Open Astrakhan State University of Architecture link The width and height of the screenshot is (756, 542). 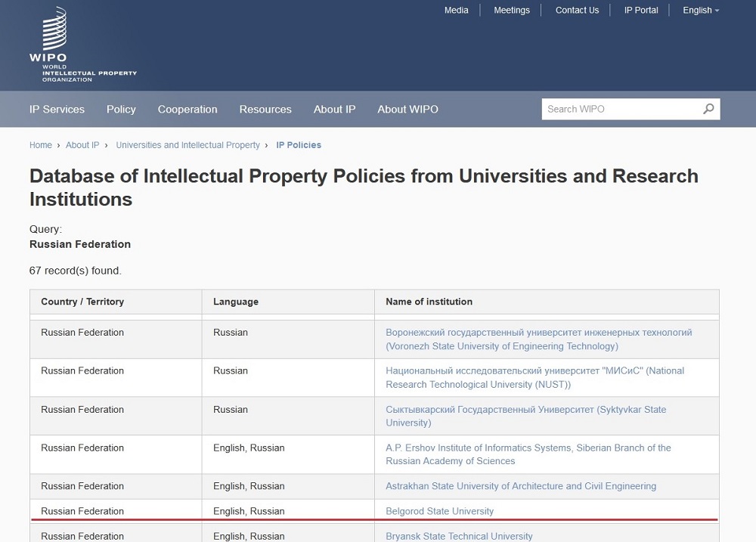(x=520, y=486)
